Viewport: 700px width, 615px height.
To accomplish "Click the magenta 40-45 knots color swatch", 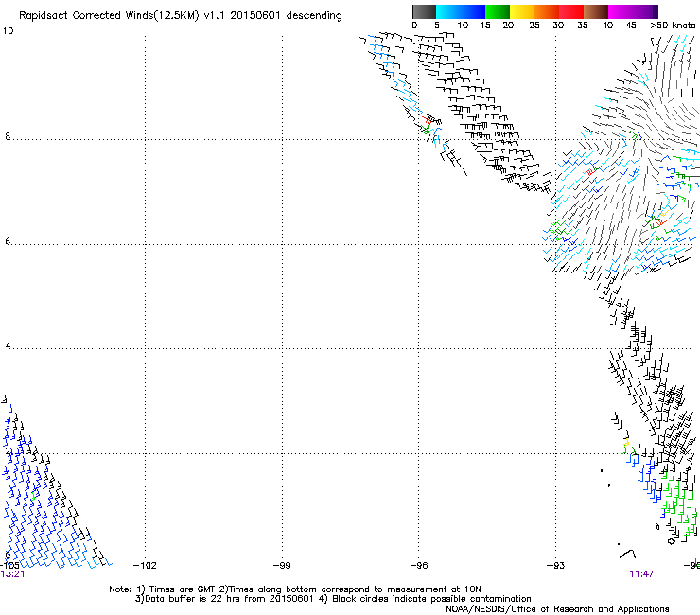I will 621,11.
